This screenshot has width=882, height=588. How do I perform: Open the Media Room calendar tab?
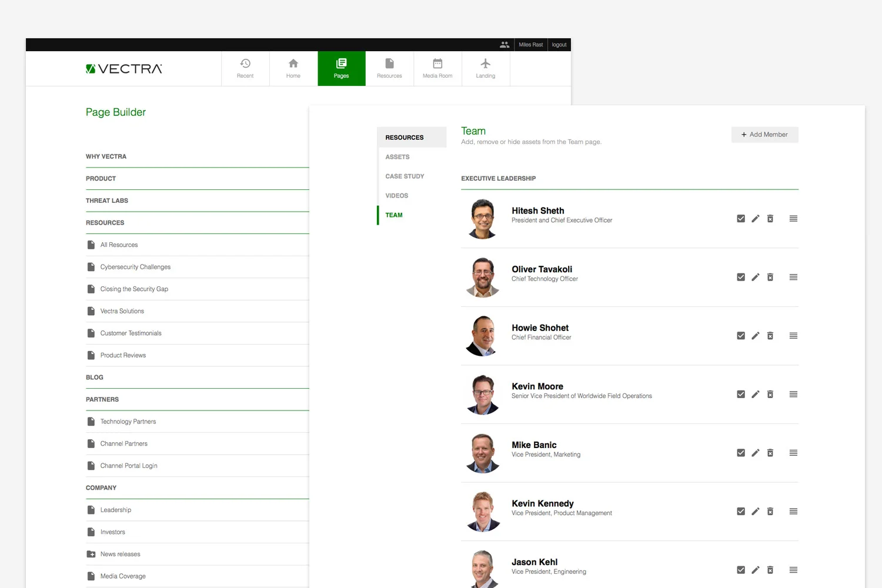point(437,69)
